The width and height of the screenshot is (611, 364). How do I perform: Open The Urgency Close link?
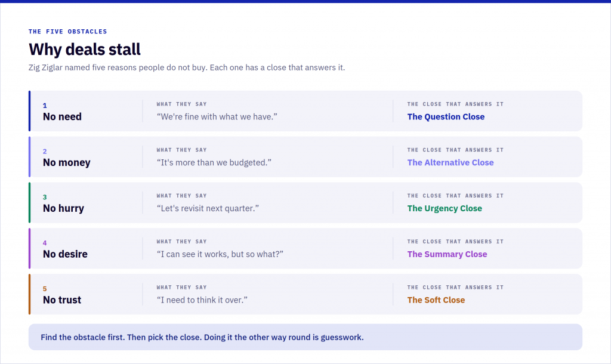(445, 208)
